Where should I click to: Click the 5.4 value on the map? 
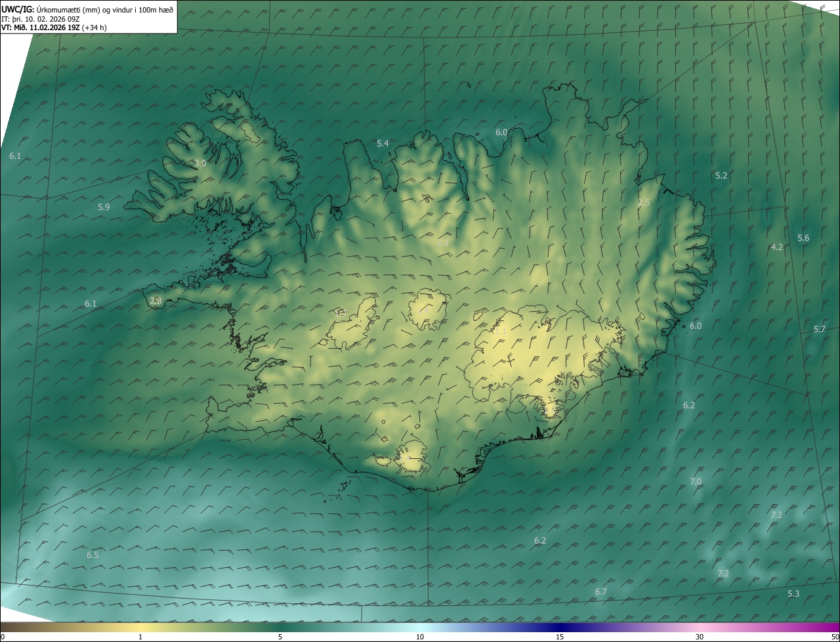coord(383,143)
